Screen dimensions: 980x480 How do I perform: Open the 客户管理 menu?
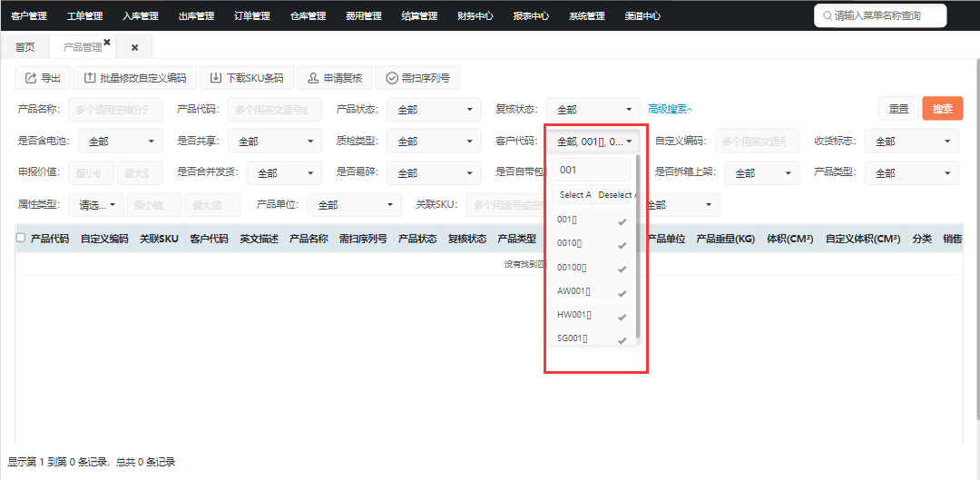pyautogui.click(x=29, y=15)
